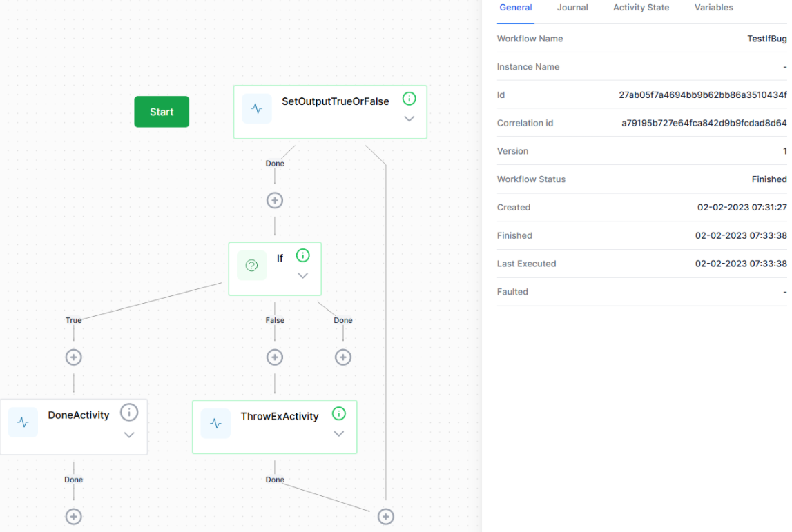The width and height of the screenshot is (792, 532).
Task: Click the Id value 27ab05f7a4694bb9b62bb86a3510434f
Action: pyautogui.click(x=703, y=95)
